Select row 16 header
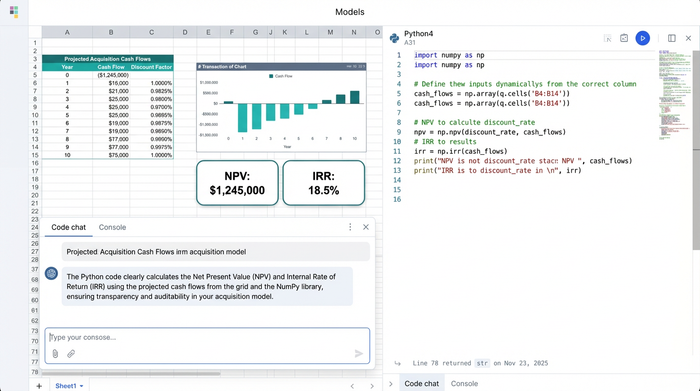Screen dimensions: 700x391 pyautogui.click(x=35, y=163)
